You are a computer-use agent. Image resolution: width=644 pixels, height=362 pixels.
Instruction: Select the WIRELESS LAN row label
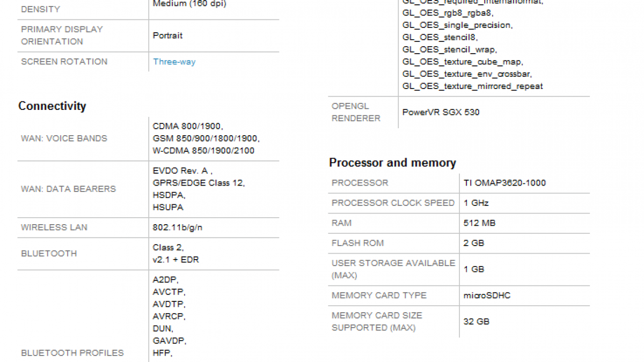(x=54, y=227)
